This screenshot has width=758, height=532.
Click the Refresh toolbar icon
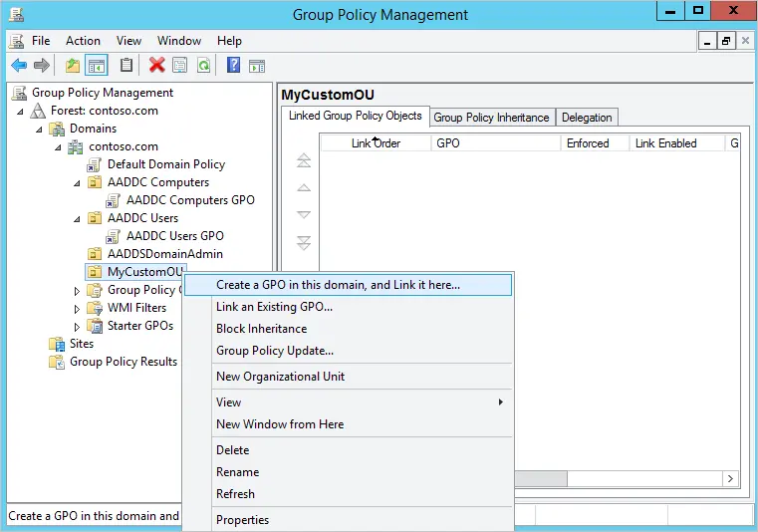click(x=203, y=66)
